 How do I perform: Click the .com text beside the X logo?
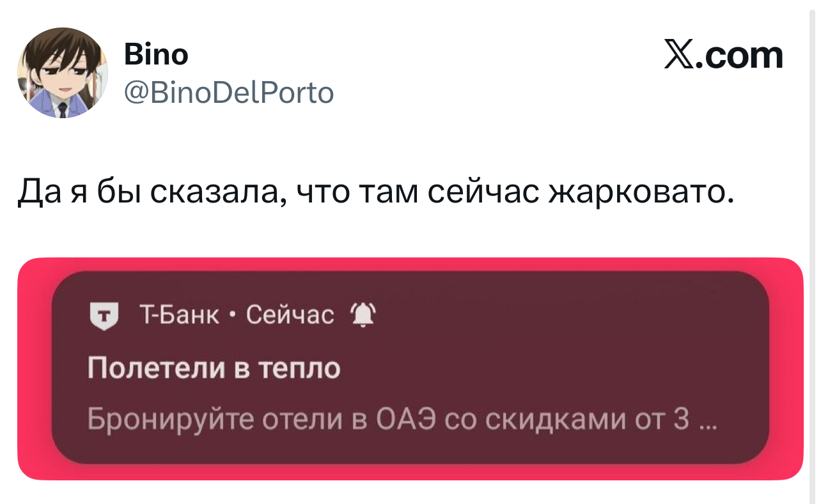click(x=740, y=56)
